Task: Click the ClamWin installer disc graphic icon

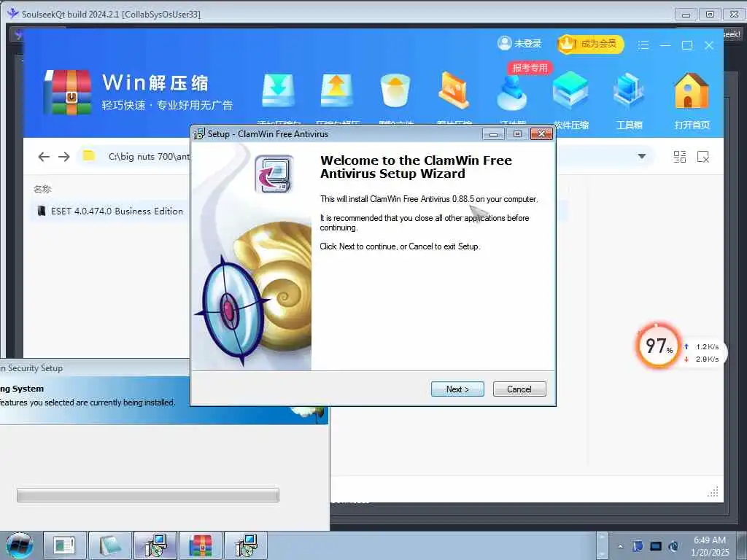Action: [x=274, y=174]
